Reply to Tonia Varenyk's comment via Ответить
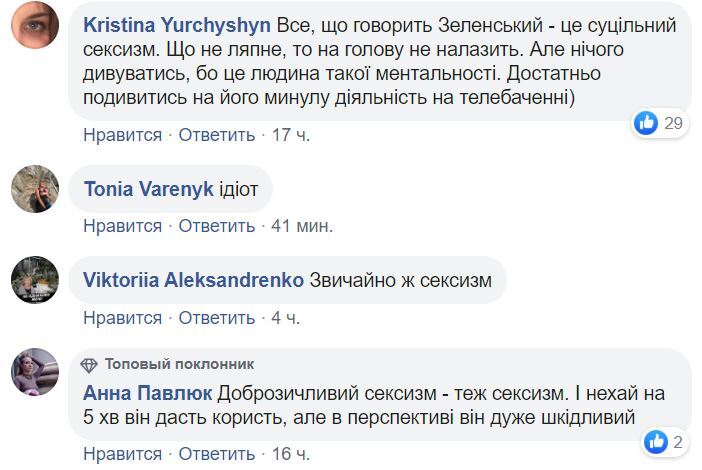The height and width of the screenshot is (470, 702). [x=216, y=226]
